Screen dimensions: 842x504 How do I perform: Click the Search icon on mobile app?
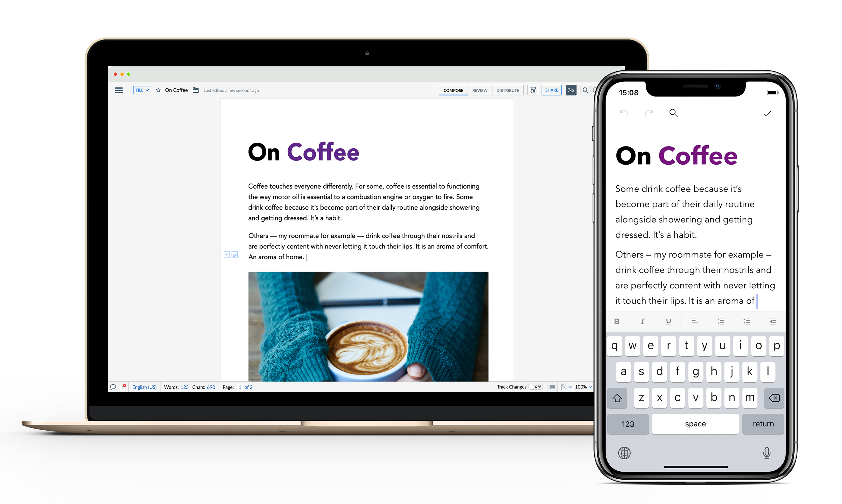click(673, 113)
